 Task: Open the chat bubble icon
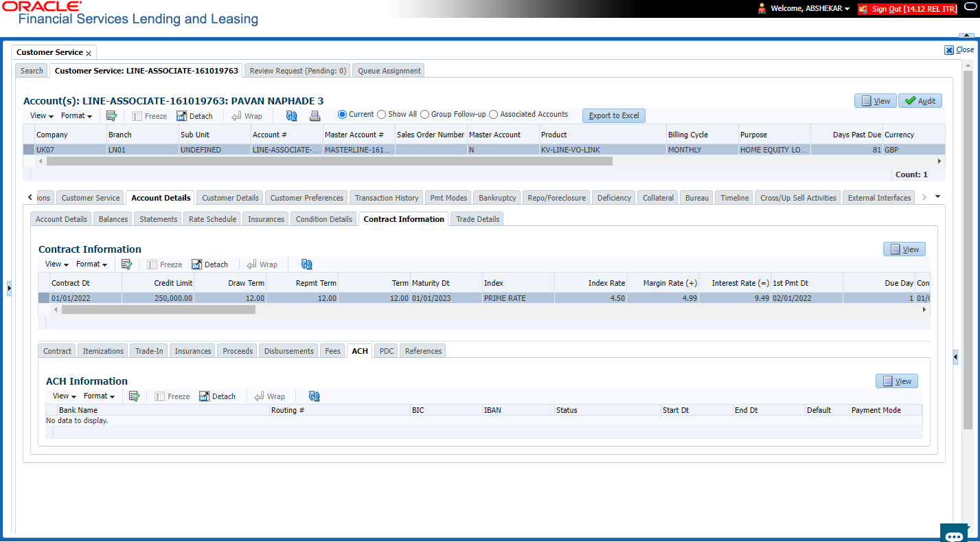tap(955, 534)
